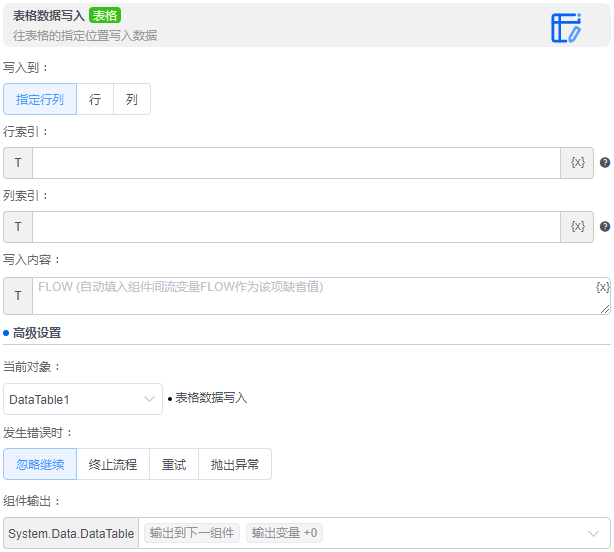Click the 组件输出 label

tap(31, 501)
